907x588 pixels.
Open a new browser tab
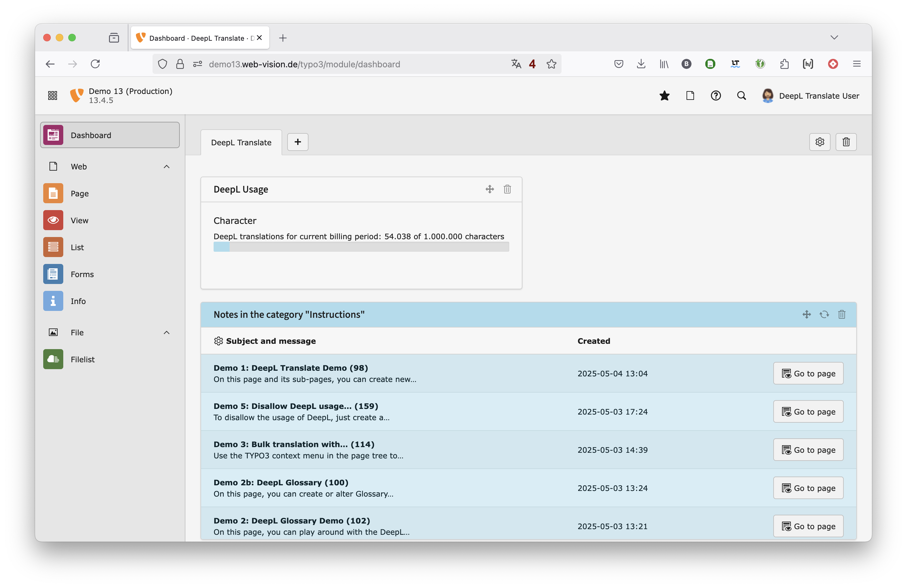(283, 38)
